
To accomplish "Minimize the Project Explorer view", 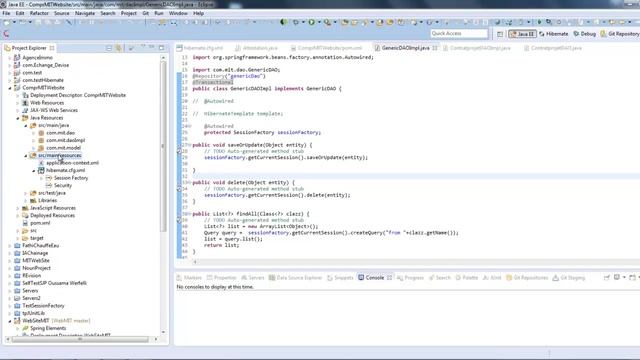I will pos(152,48).
